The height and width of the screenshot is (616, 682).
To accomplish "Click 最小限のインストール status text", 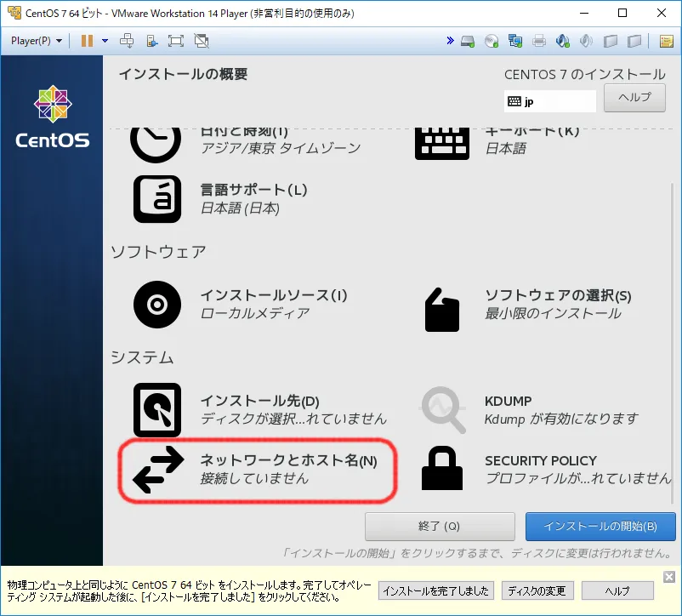I will [554, 313].
